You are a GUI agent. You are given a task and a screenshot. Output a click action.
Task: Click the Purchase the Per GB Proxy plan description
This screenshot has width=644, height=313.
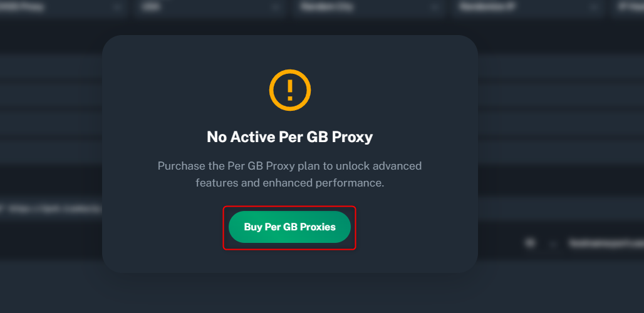click(x=289, y=175)
